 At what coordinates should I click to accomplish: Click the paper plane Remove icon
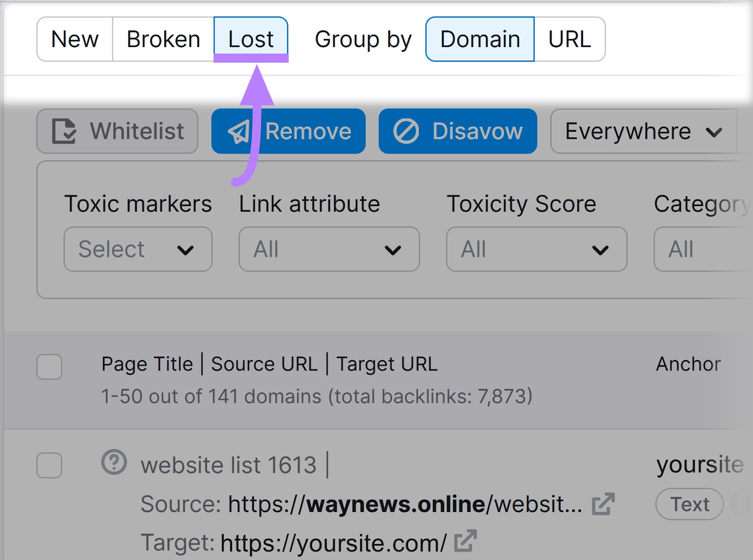[239, 131]
